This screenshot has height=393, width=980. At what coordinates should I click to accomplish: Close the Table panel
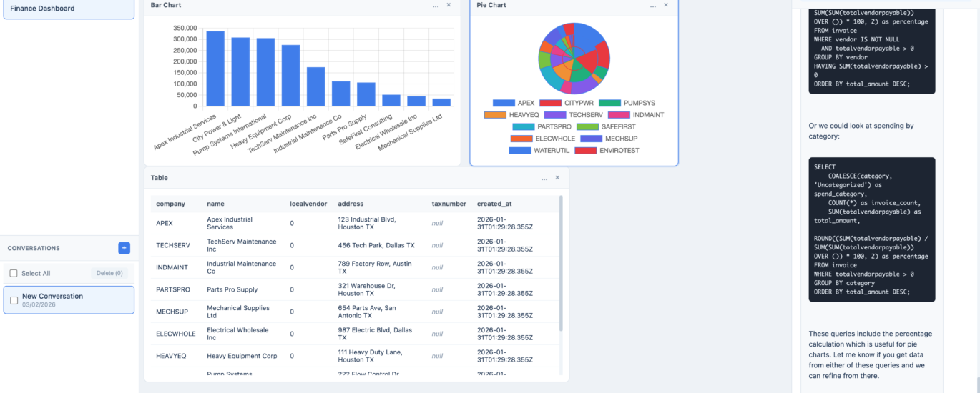point(557,177)
